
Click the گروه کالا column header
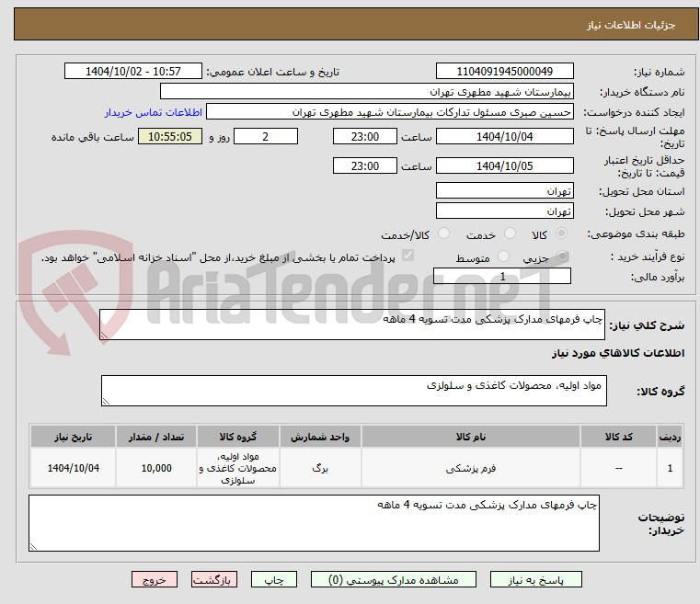[x=238, y=437]
